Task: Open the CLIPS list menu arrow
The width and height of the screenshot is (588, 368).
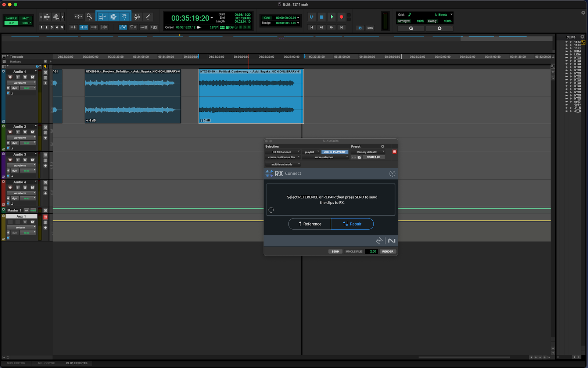Action: coord(582,37)
